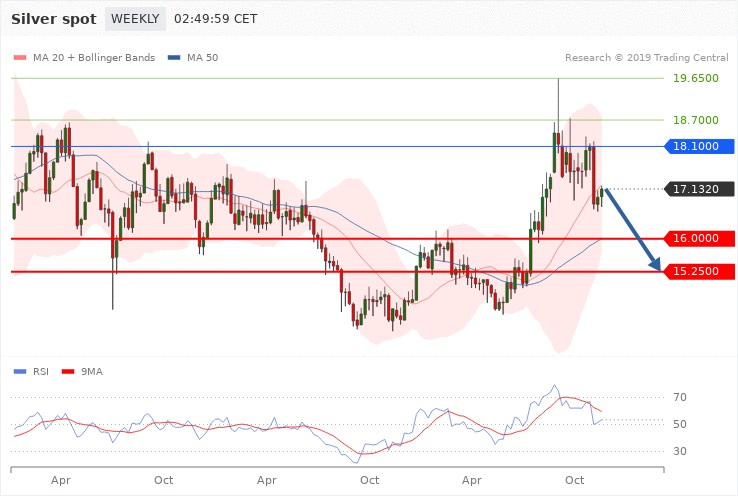Click the blue 18.1000 pivot price tag
This screenshot has height=500, width=738.
[x=699, y=146]
